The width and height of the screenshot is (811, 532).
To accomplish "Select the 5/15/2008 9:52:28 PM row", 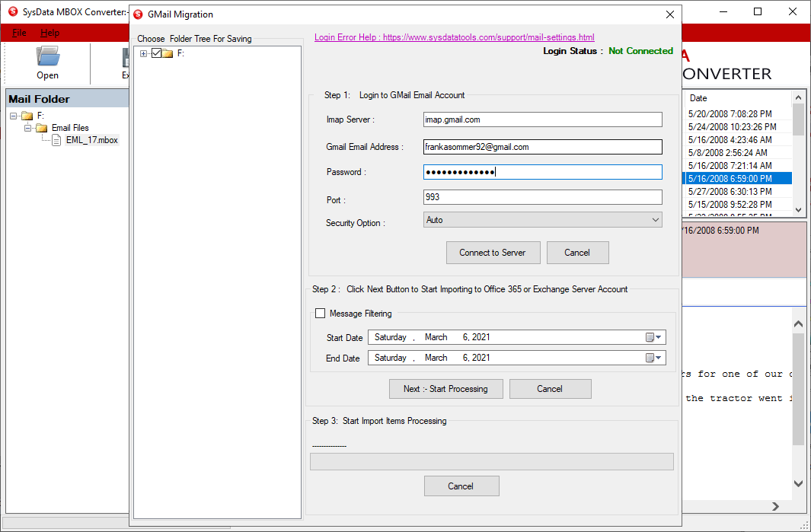I will [739, 204].
